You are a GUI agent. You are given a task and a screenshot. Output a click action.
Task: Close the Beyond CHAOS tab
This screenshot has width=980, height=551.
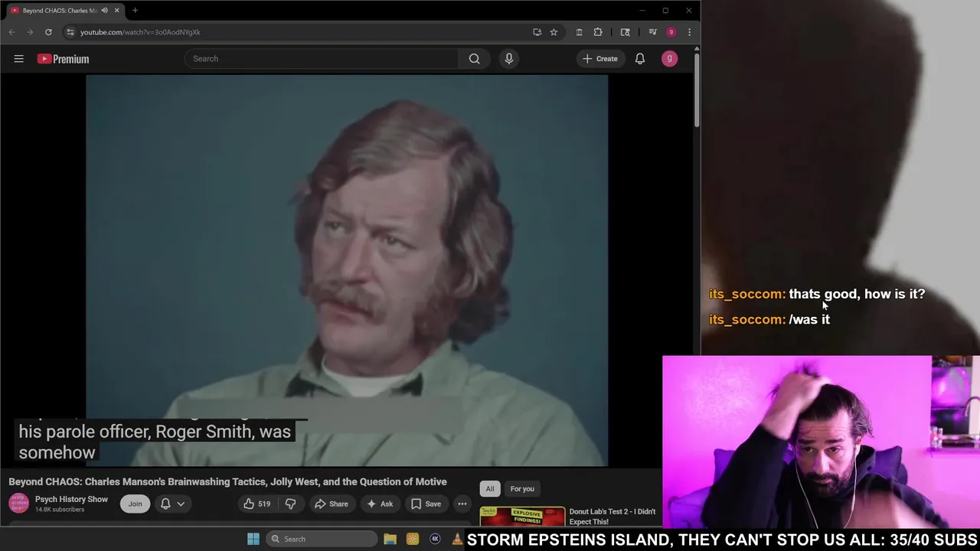tap(116, 11)
